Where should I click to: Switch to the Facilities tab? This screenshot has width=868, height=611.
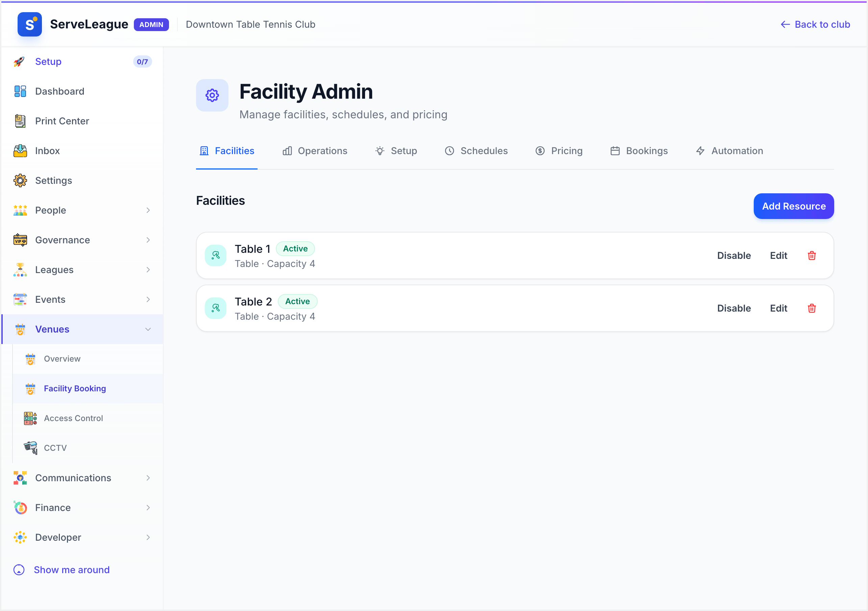[227, 151]
